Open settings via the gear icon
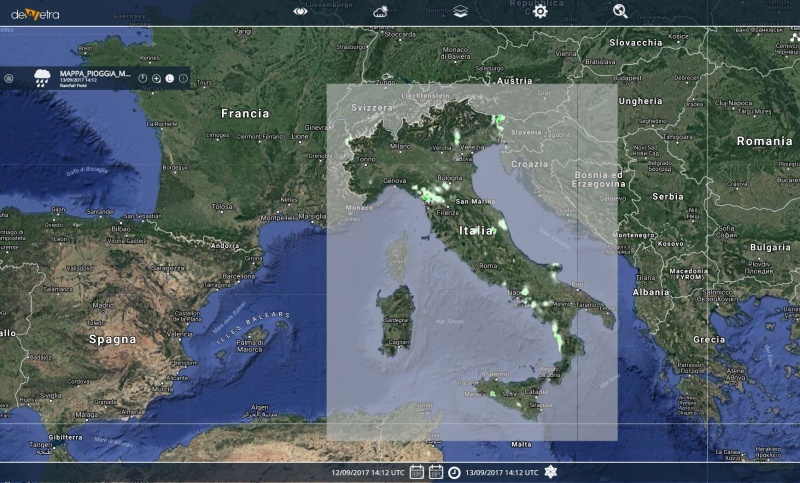 click(540, 11)
